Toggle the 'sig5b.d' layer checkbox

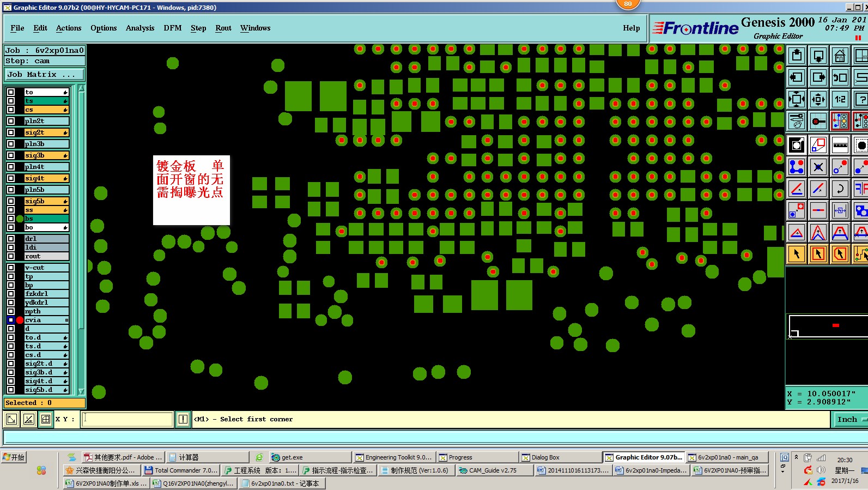pos(11,390)
